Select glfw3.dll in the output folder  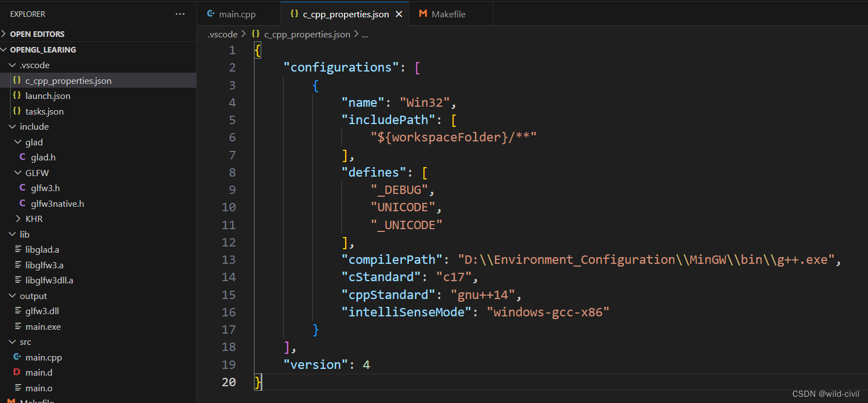(44, 311)
